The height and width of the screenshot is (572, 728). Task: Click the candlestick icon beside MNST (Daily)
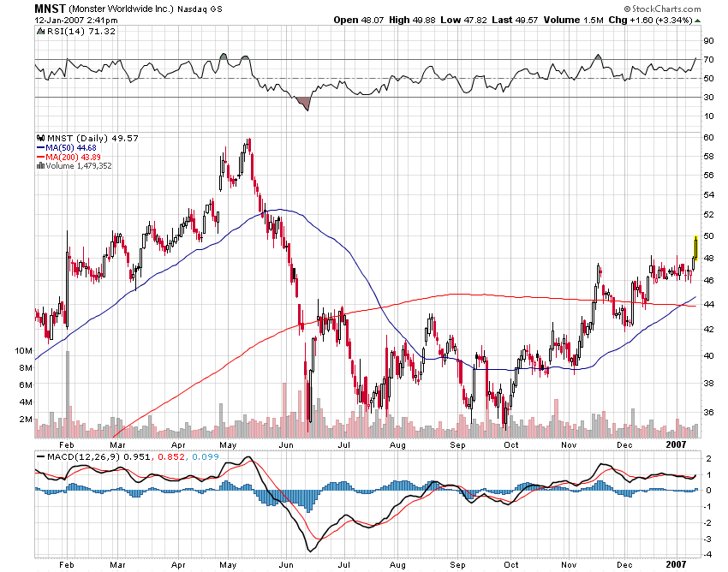(x=41, y=139)
